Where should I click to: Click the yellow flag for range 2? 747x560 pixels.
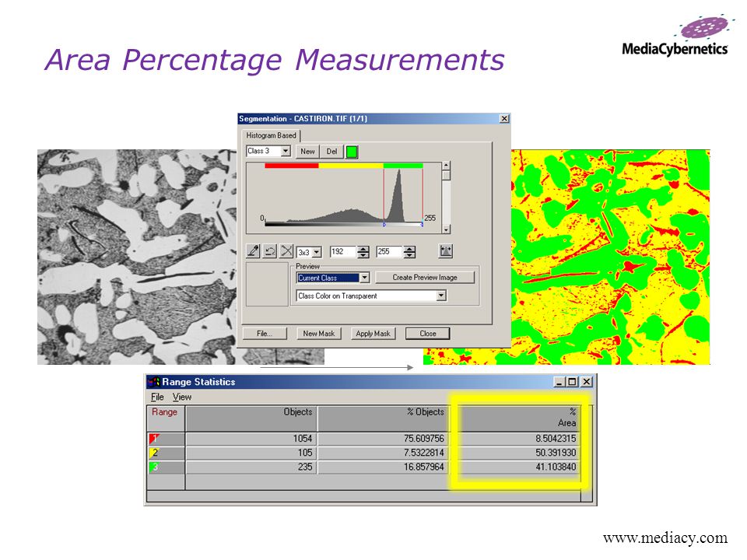tap(154, 453)
